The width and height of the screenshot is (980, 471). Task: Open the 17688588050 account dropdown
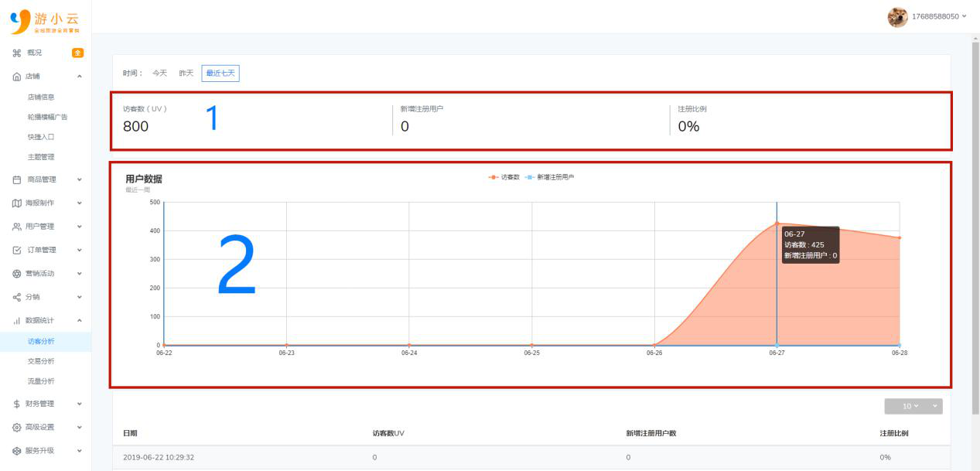pos(939,17)
